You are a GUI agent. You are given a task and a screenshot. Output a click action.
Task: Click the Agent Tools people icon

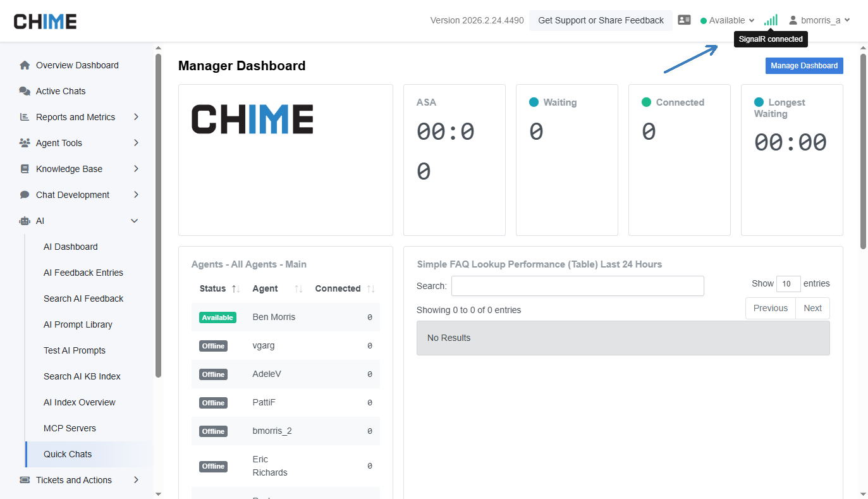(x=25, y=143)
